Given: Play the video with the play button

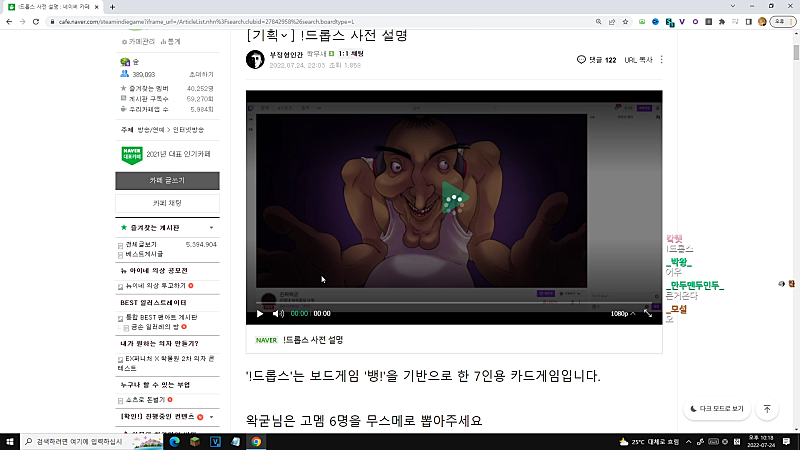Looking at the screenshot, I should [x=260, y=314].
